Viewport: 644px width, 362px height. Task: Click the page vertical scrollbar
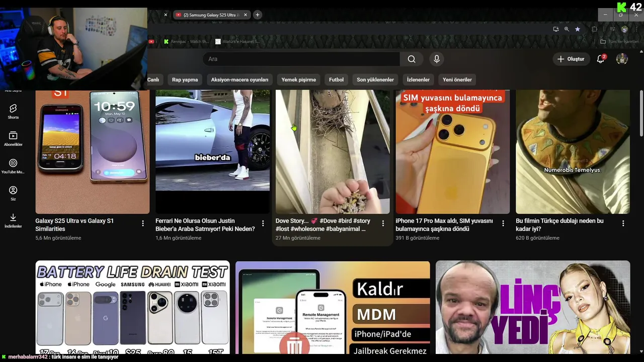641,113
